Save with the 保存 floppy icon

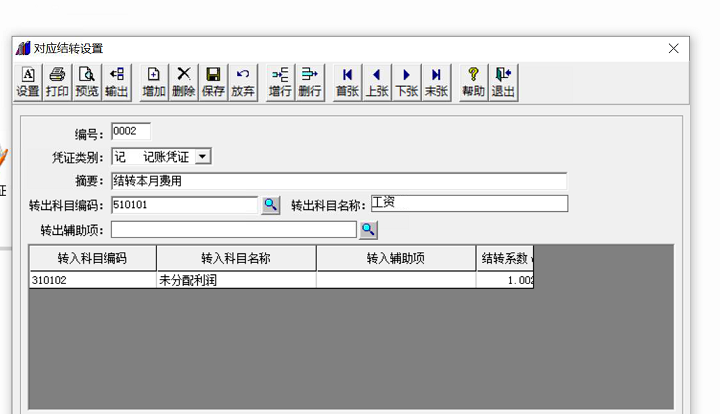point(213,82)
